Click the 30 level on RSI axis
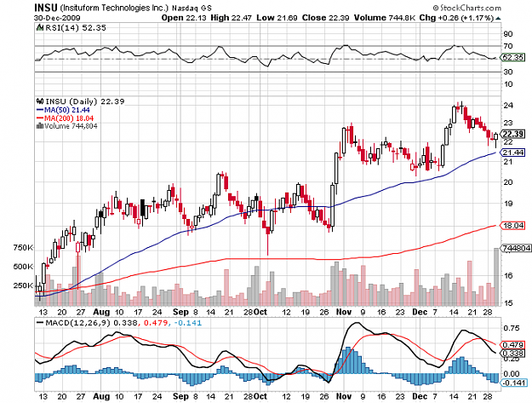The image size is (532, 403). [x=508, y=72]
